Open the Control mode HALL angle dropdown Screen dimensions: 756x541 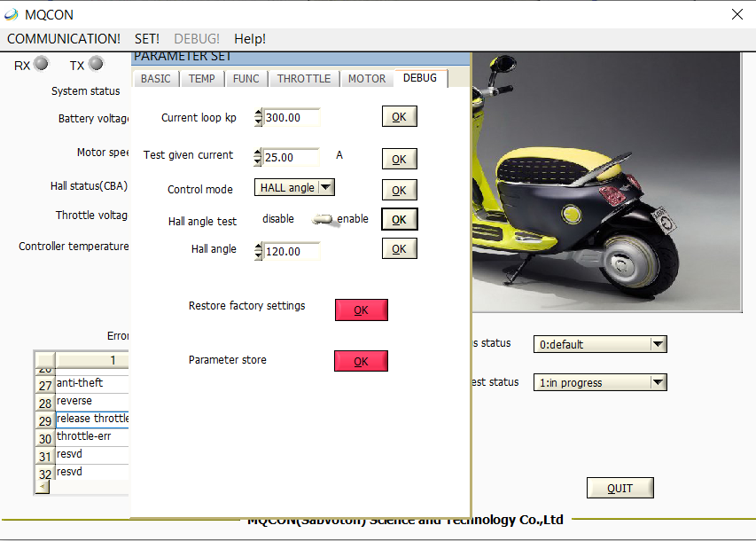(325, 187)
